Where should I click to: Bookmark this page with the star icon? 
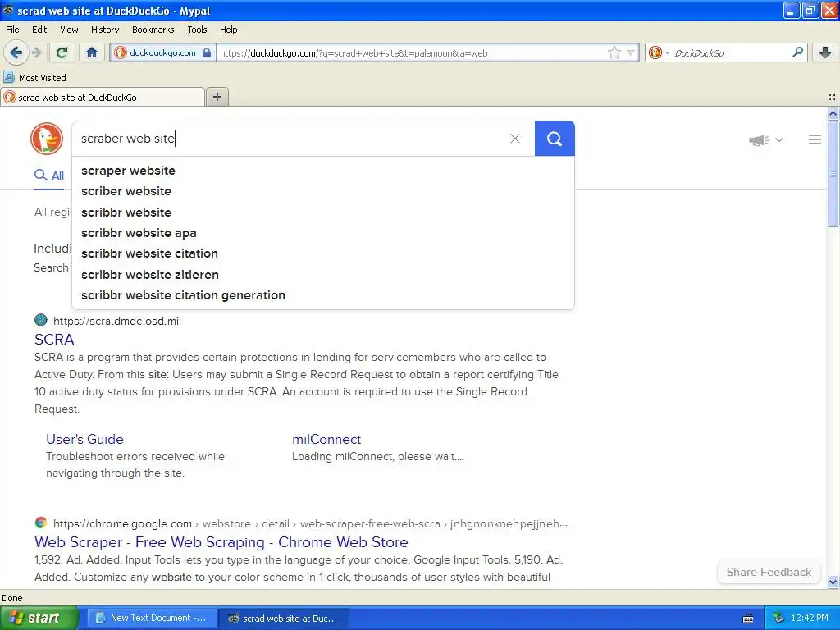point(614,52)
